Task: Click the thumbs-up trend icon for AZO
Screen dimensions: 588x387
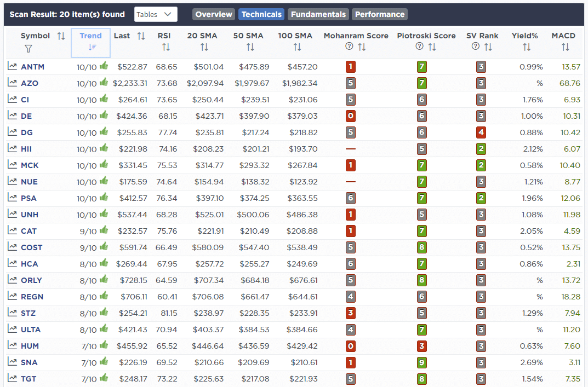Action: (x=104, y=83)
